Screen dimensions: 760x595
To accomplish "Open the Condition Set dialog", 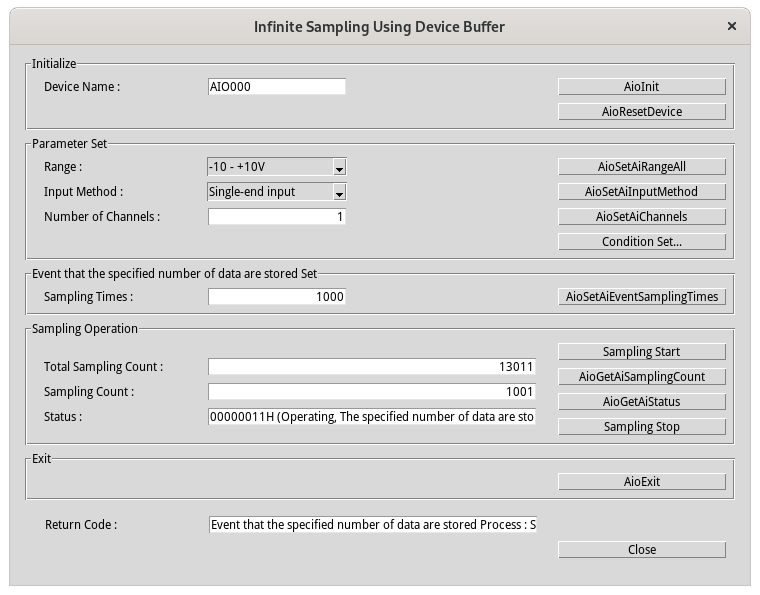I will pos(641,242).
